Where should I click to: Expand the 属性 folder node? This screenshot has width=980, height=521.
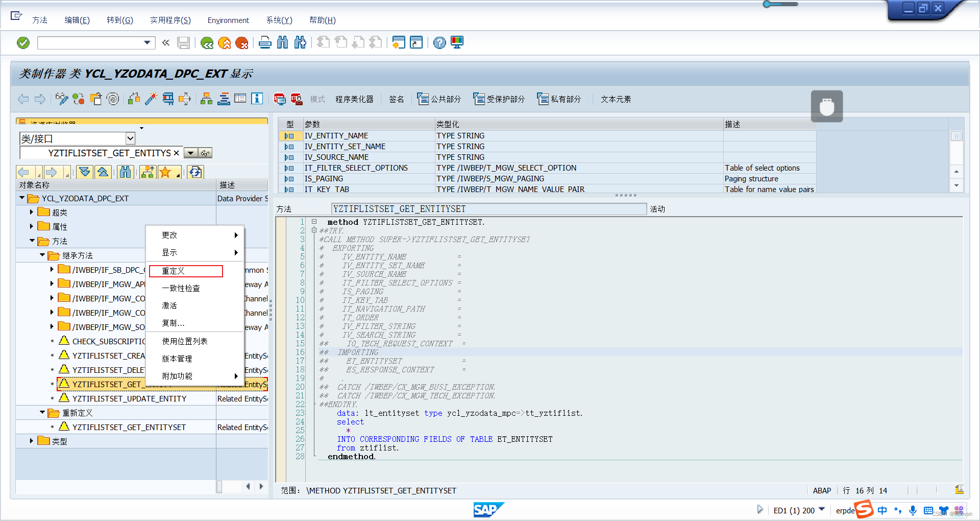click(32, 226)
